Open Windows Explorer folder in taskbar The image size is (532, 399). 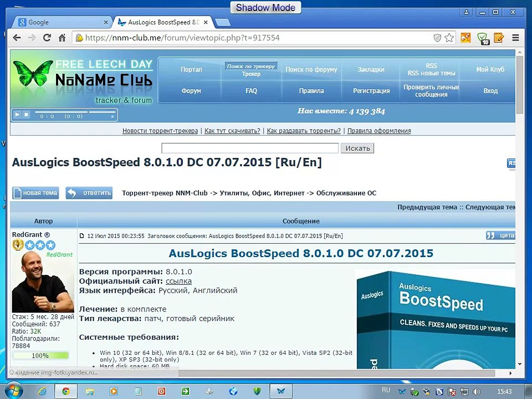point(90,391)
